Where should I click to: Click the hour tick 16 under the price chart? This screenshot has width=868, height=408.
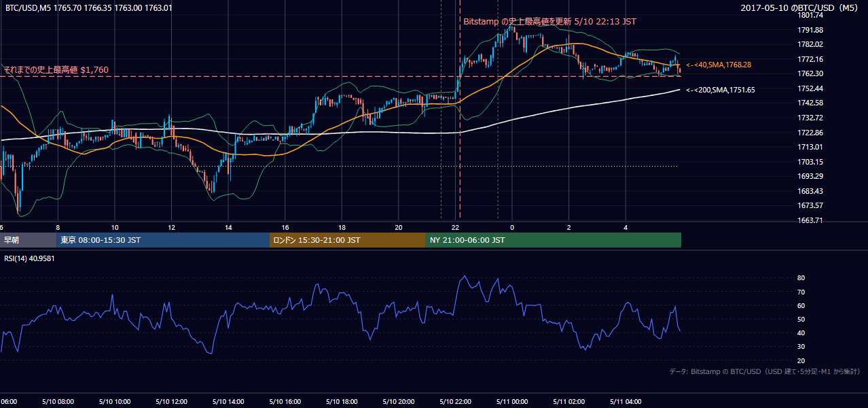pos(285,227)
